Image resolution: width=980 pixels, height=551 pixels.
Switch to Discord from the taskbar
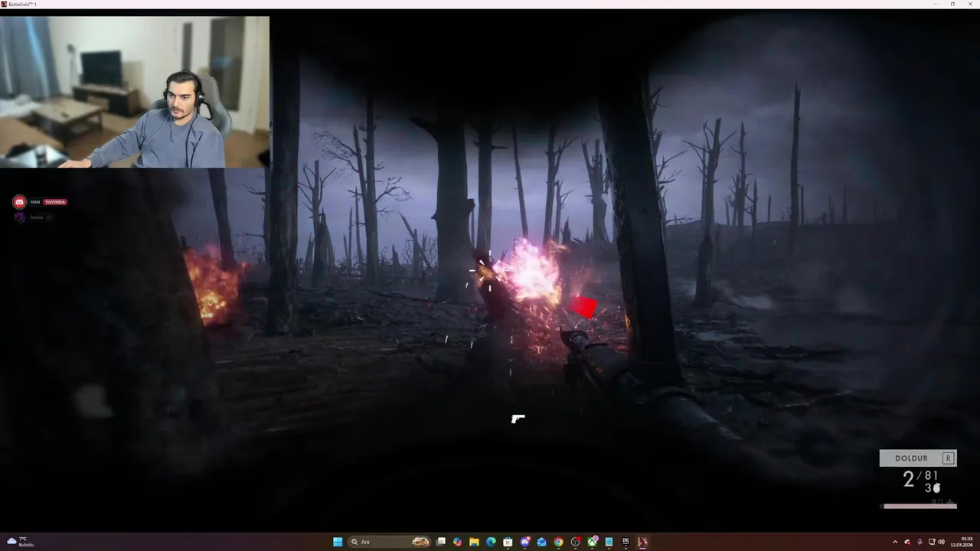(525, 542)
